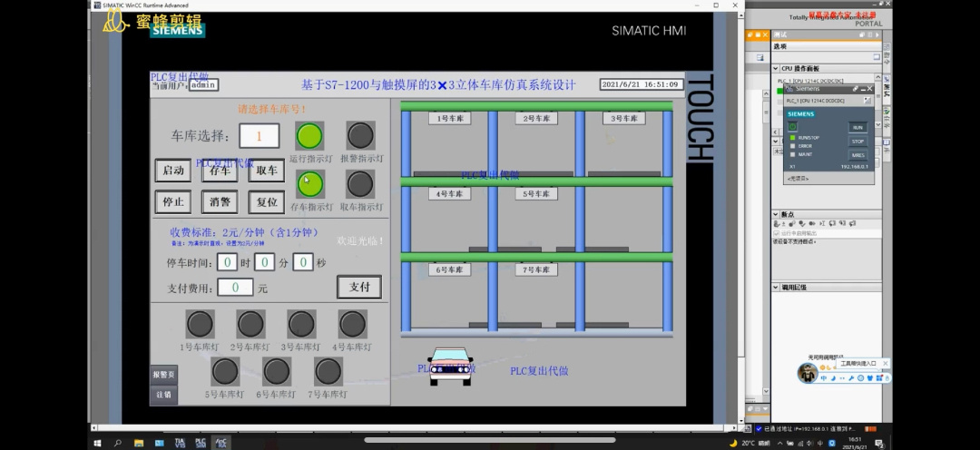Click the 注销 logout button
Screen dimensions: 980x450
point(163,395)
